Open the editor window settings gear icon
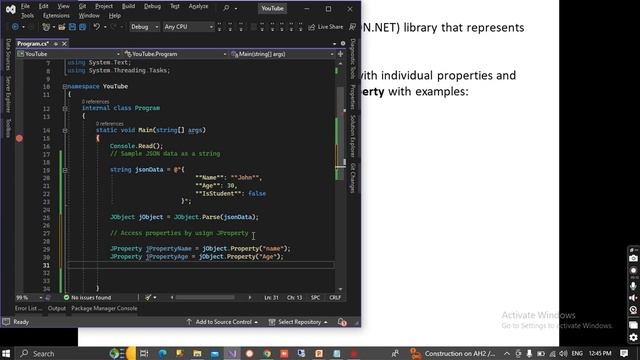 343,43
